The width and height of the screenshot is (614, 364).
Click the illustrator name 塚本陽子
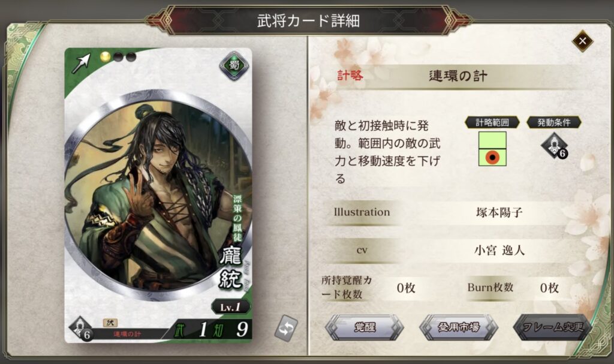[x=499, y=212]
